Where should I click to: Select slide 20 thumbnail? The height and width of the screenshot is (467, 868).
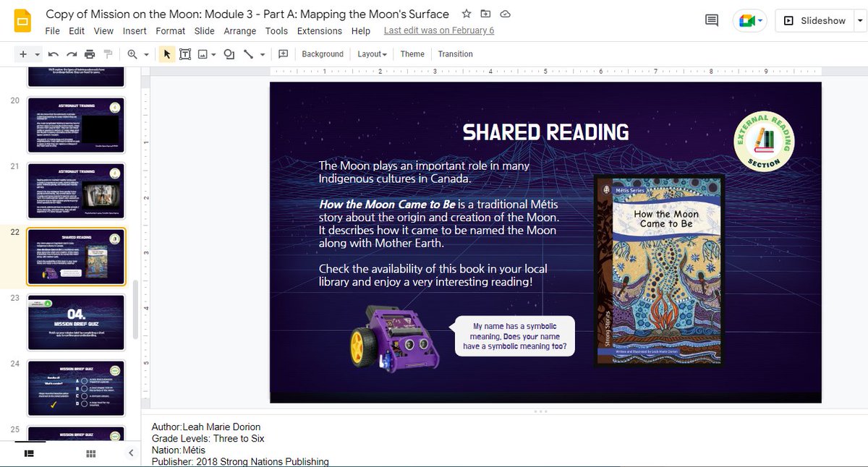pyautogui.click(x=76, y=124)
